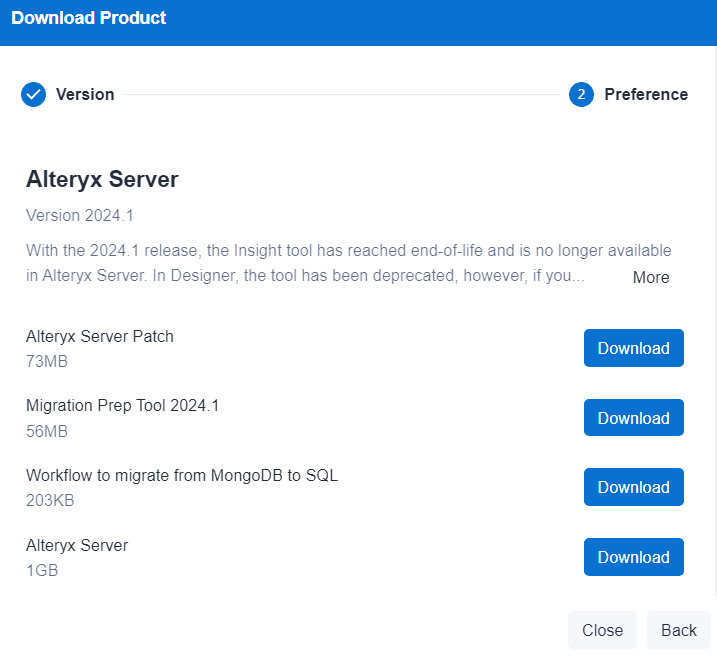Screen dimensions: 717x659
Task: Click the Migration Prep Tool 2024.1 name
Action: [x=122, y=405]
